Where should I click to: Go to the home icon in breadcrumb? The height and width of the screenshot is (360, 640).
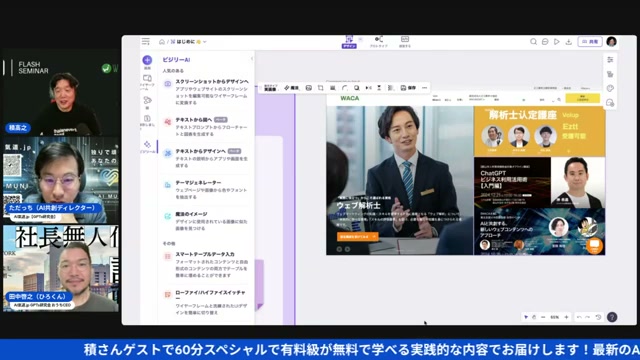click(x=162, y=42)
